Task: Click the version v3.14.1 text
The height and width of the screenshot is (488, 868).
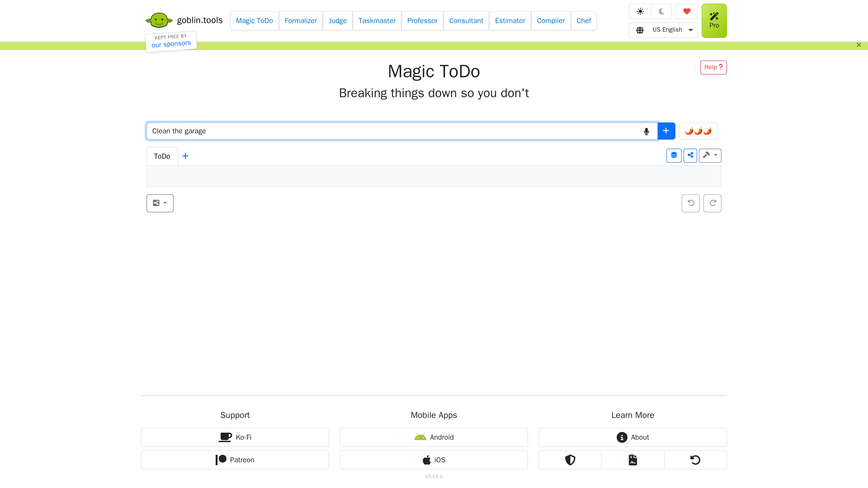Action: [x=434, y=476]
